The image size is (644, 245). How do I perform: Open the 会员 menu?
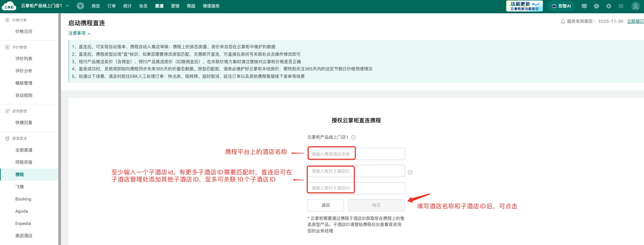click(143, 6)
